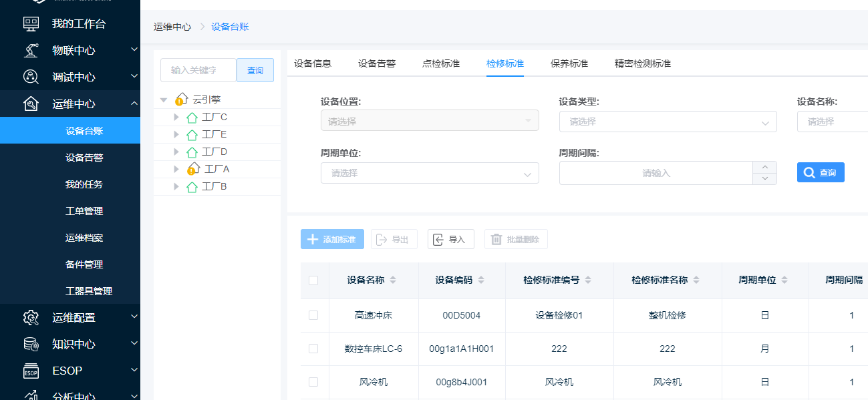The height and width of the screenshot is (400, 868).
Task: Click the 我的工作台 monitor icon
Action: click(x=31, y=24)
